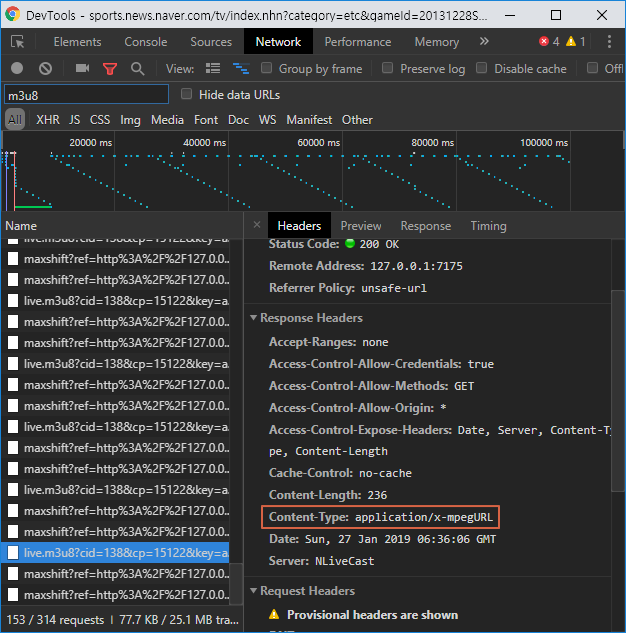The image size is (626, 633).
Task: Close the request details panel
Action: (257, 225)
